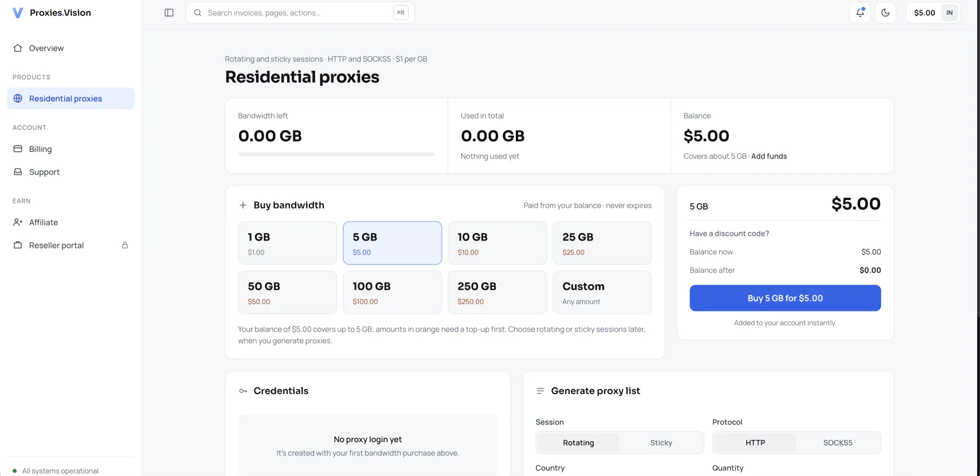Open the account menu showing $5.00 balance
Viewport: 980px width, 476px height.
(933, 13)
